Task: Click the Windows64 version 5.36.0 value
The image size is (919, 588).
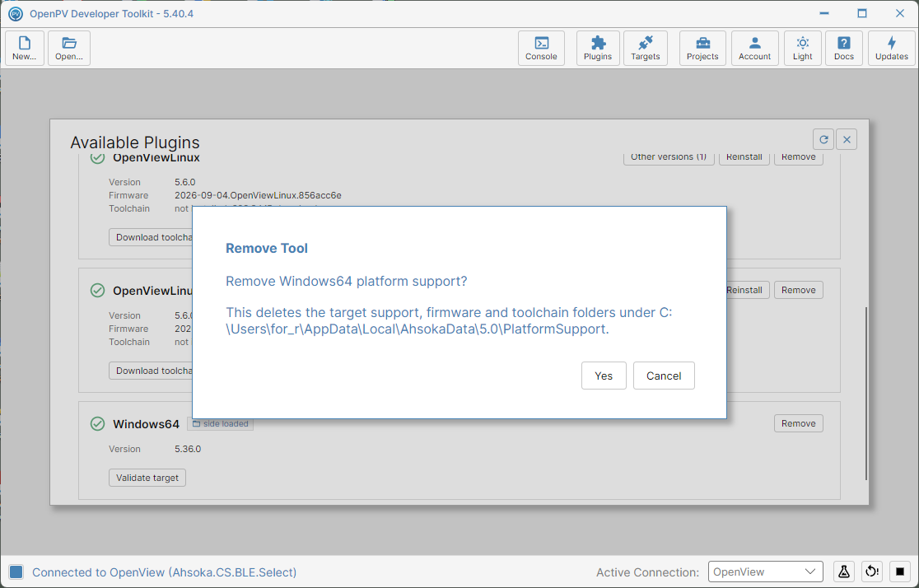Action: pos(188,449)
